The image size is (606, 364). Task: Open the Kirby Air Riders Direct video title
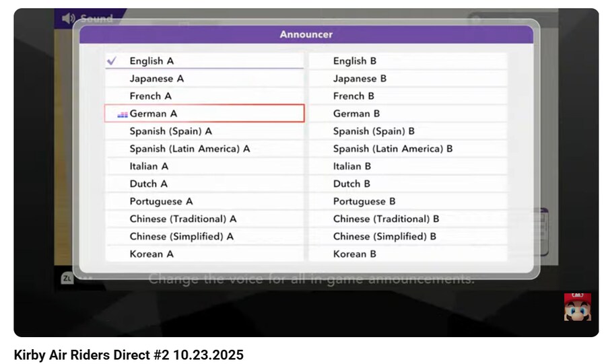tap(129, 354)
